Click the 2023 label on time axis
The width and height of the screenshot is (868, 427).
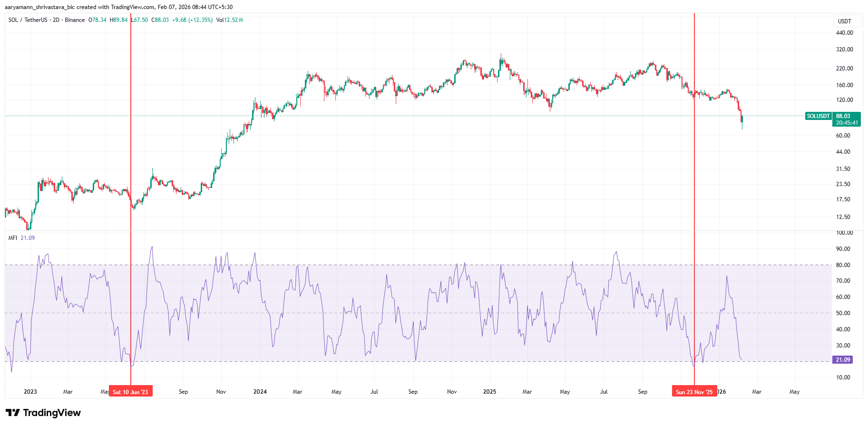[30, 392]
